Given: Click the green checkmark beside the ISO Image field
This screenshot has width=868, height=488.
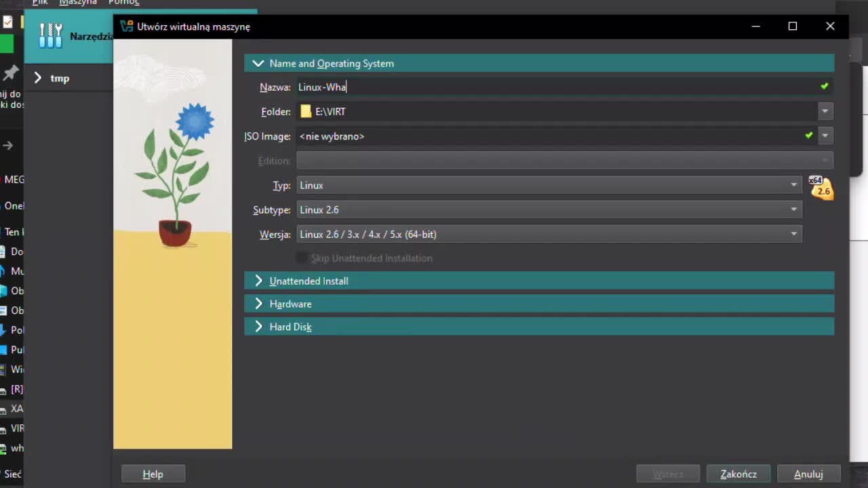Looking at the screenshot, I should [x=809, y=136].
